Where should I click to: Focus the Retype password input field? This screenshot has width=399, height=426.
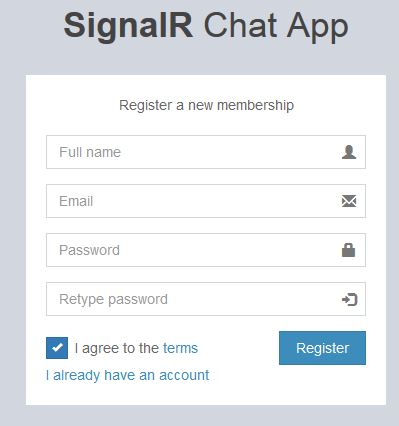206,299
